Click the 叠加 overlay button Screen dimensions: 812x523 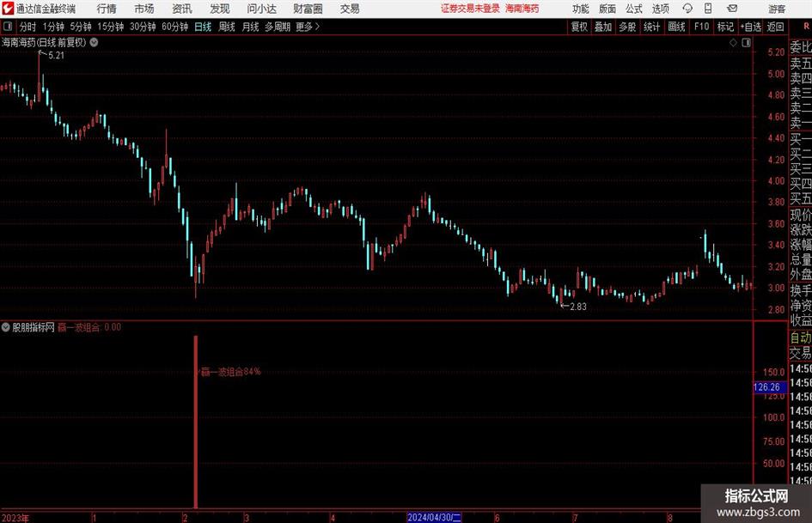pyautogui.click(x=603, y=27)
